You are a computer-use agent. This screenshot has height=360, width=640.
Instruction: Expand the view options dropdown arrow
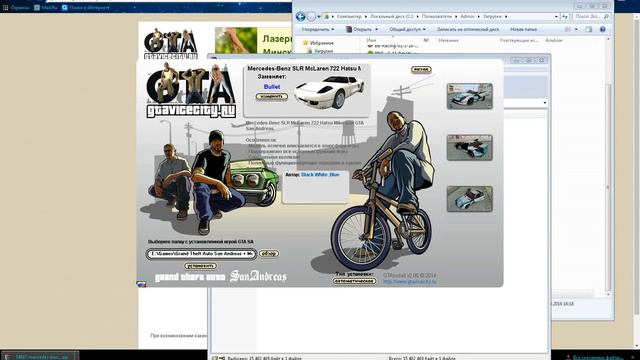pos(576,29)
